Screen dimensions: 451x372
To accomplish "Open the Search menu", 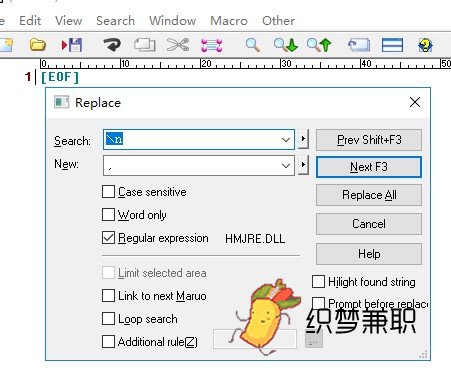I will tap(115, 21).
